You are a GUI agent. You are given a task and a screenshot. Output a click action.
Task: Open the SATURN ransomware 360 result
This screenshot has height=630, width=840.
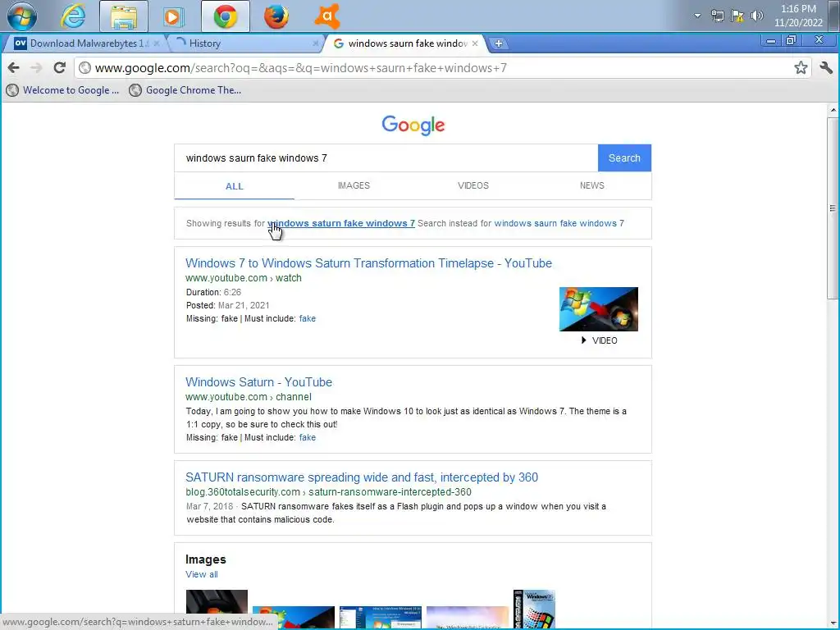(x=362, y=477)
